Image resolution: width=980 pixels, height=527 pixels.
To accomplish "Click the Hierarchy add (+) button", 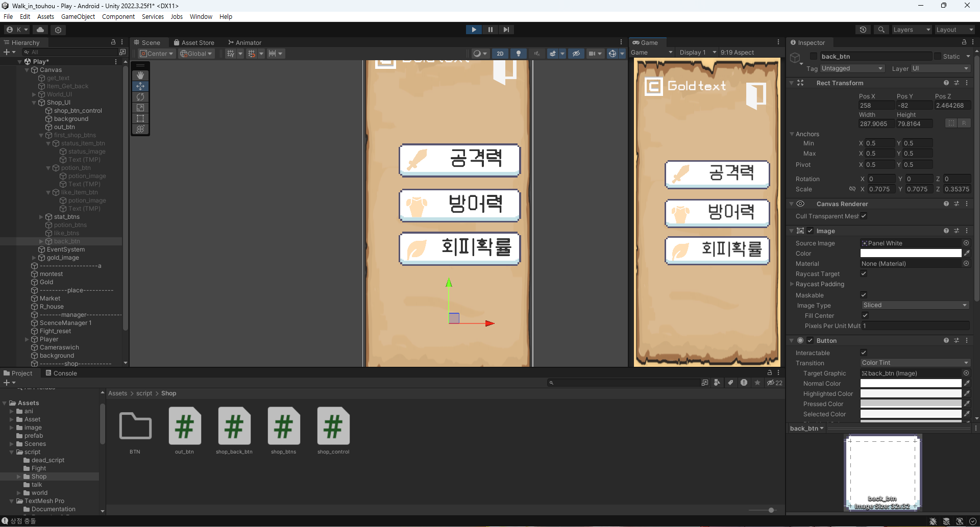I will pyautogui.click(x=9, y=52).
